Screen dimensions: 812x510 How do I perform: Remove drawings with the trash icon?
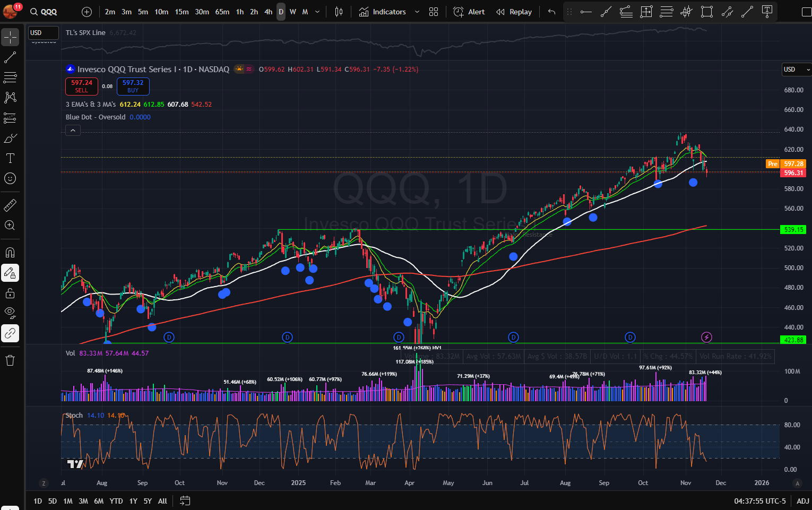click(10, 360)
